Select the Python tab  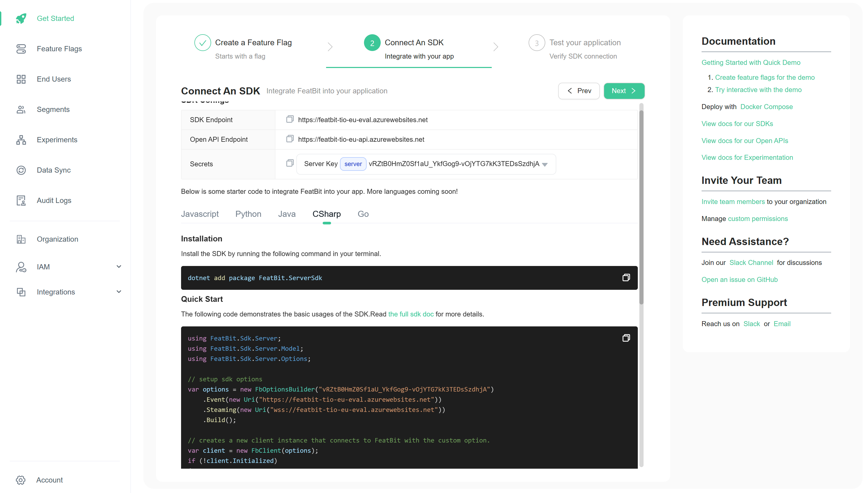(248, 214)
